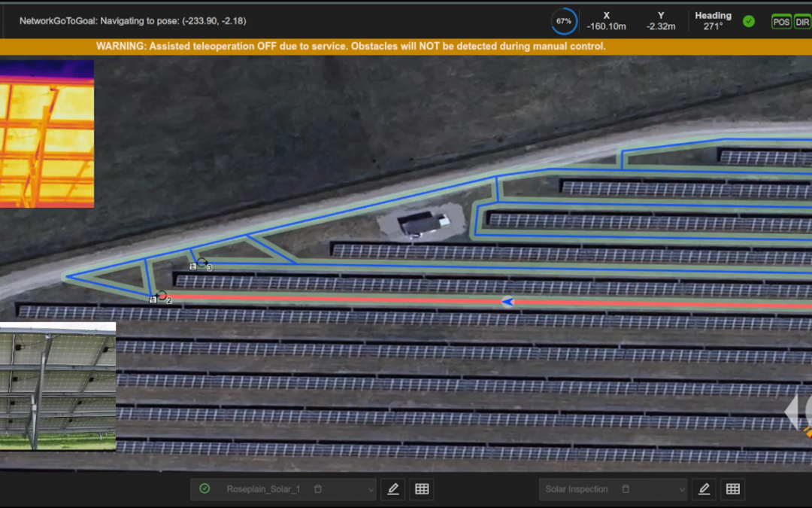
Task: Toggle the POS indicator
Action: coord(781,22)
